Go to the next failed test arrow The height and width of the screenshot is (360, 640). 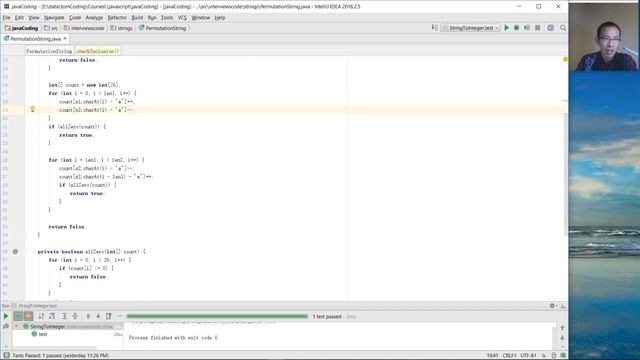tap(98, 316)
